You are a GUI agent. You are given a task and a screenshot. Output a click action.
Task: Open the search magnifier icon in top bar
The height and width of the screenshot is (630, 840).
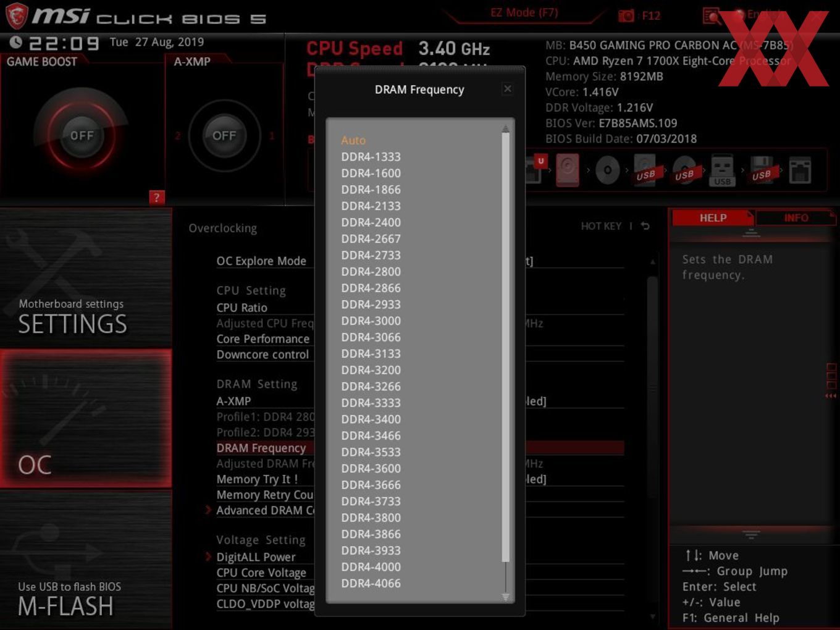(x=712, y=16)
